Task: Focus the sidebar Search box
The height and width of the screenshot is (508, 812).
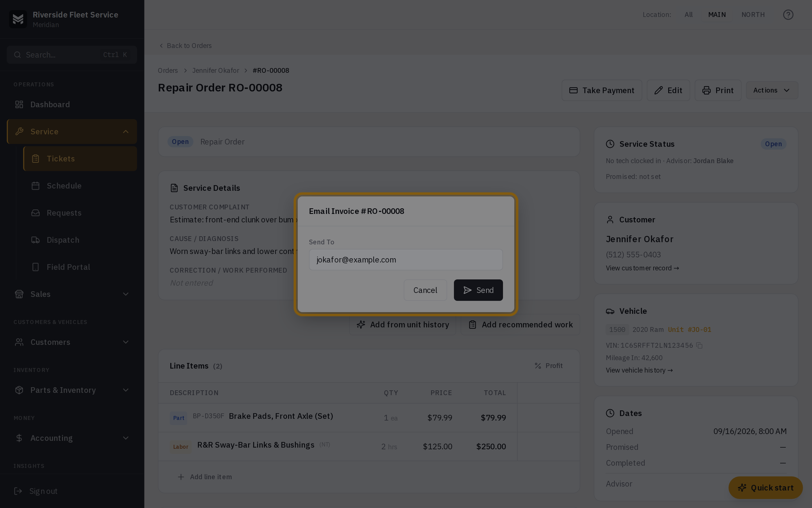Action: pos(72,55)
